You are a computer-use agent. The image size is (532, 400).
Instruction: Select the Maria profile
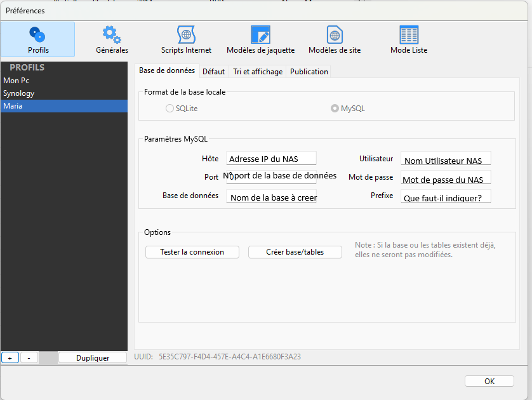point(64,106)
